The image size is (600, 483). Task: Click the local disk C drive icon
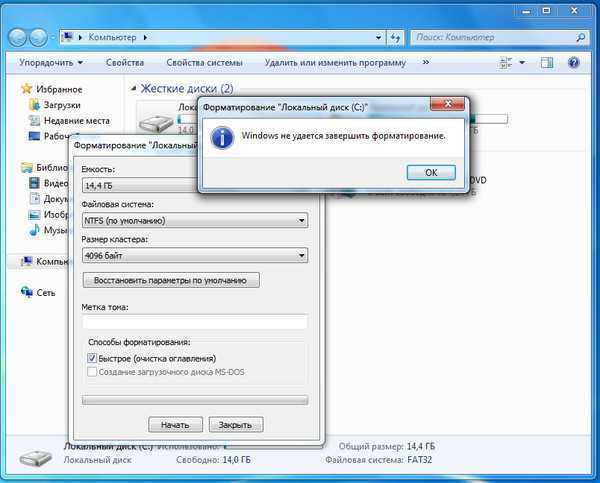[155, 123]
